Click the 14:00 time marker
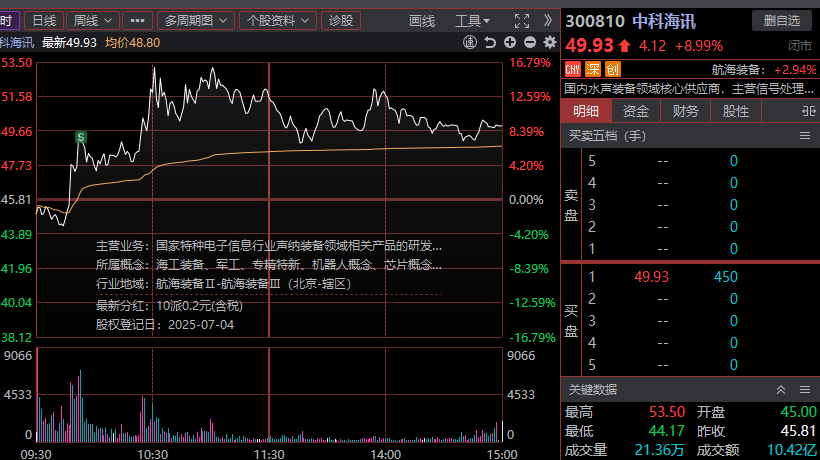 click(385, 454)
